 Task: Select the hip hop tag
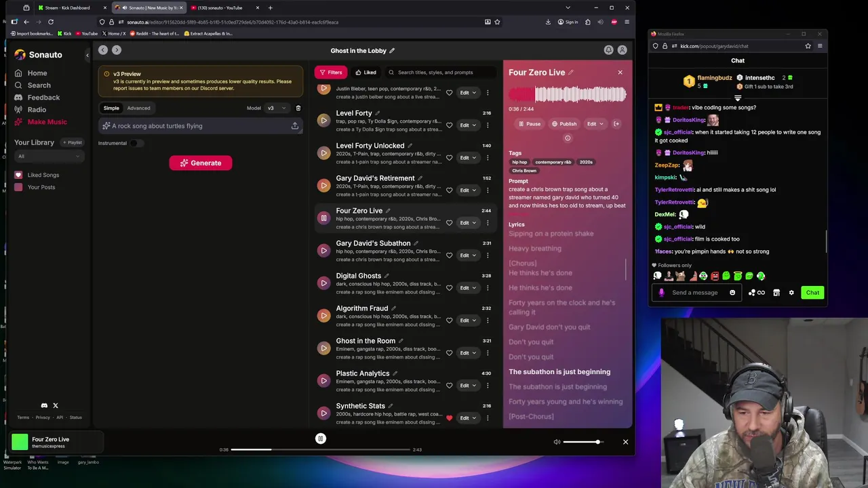(x=519, y=162)
